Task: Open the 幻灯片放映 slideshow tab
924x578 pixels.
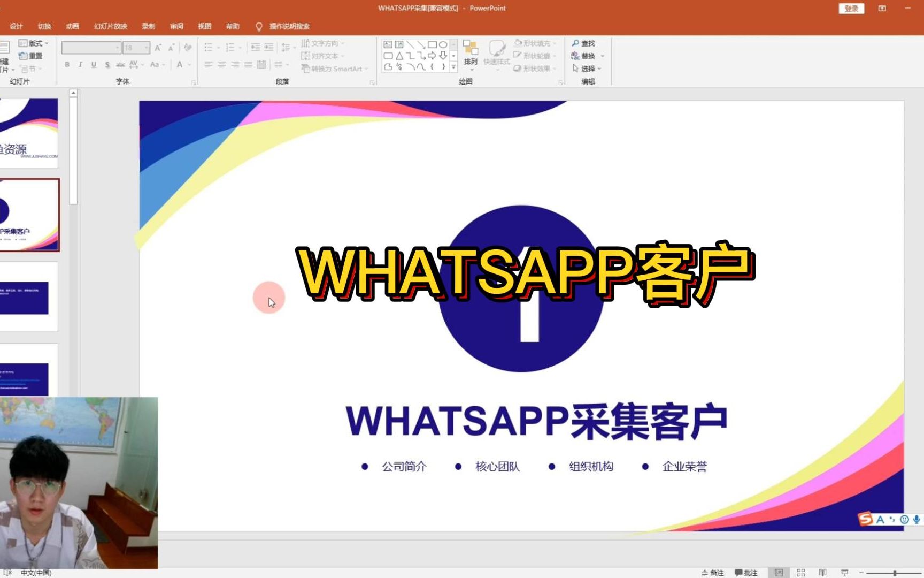Action: [111, 26]
